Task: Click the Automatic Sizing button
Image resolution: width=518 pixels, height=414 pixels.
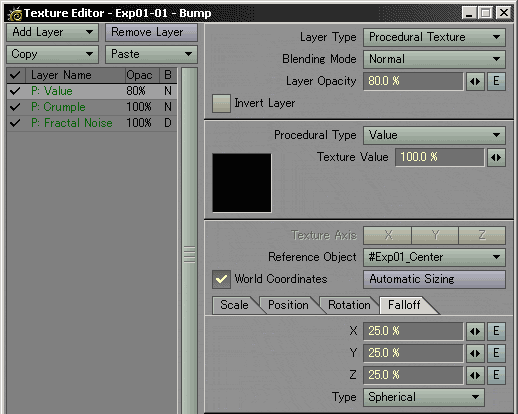Action: point(434,279)
